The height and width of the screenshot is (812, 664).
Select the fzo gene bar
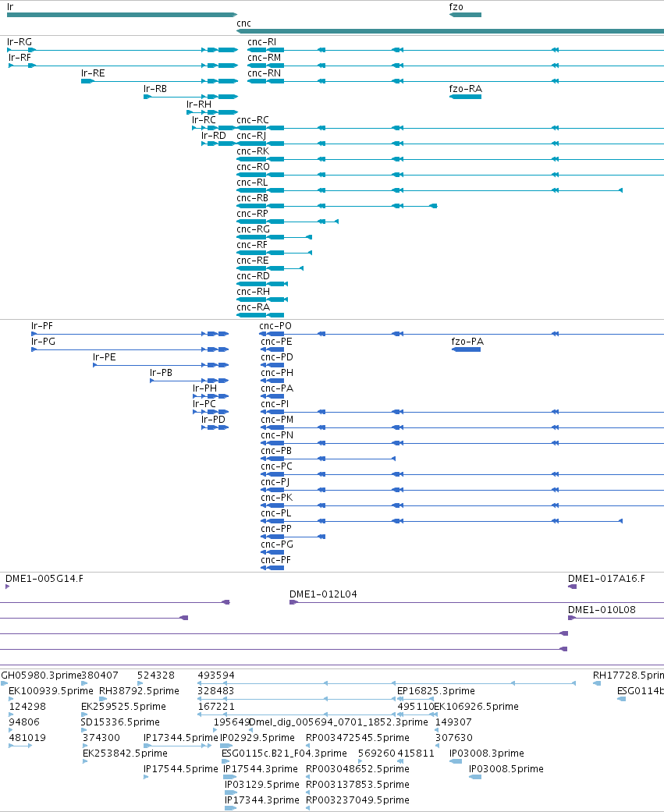coord(465,15)
